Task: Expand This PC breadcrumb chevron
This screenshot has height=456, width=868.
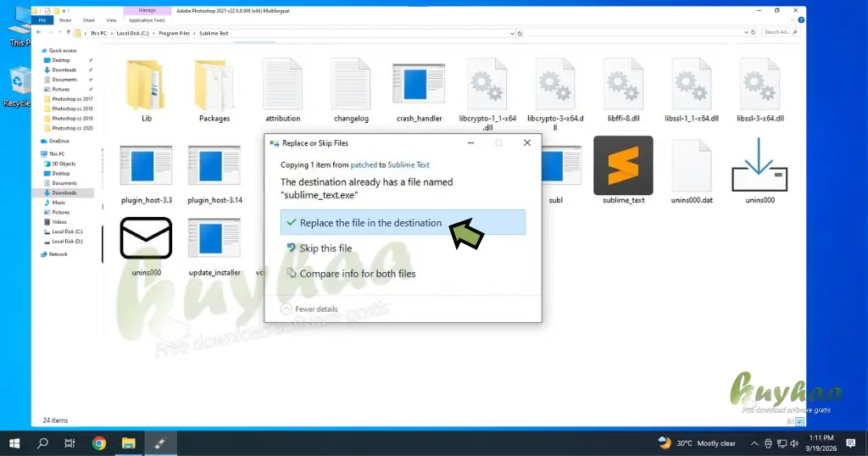Action: tap(111, 33)
